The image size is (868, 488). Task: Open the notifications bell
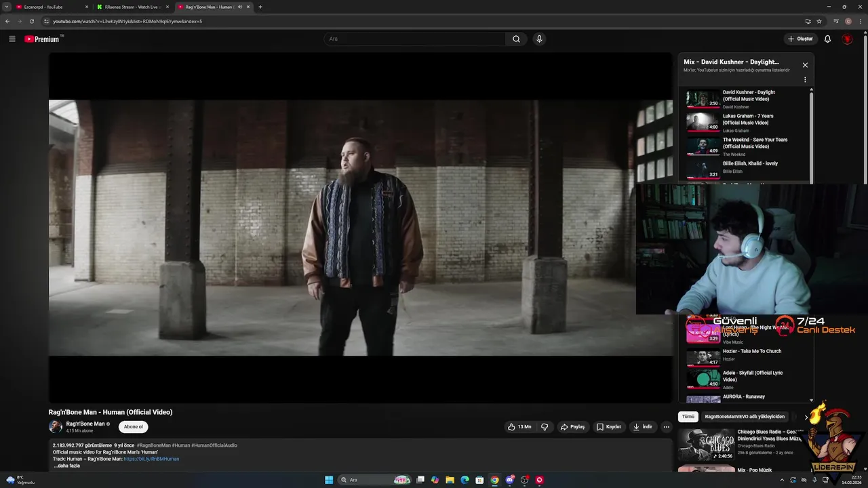click(827, 39)
